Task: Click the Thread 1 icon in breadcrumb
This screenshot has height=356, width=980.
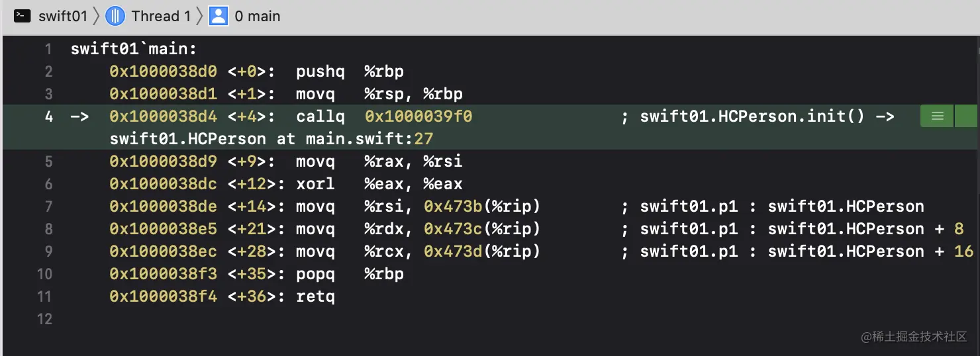Action: [x=115, y=16]
